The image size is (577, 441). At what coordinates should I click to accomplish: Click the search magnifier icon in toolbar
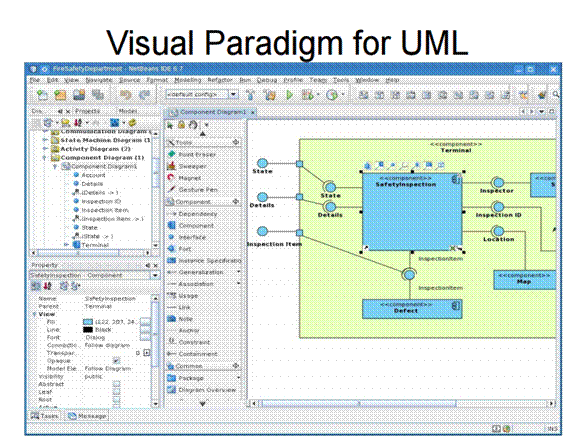pos(556,95)
